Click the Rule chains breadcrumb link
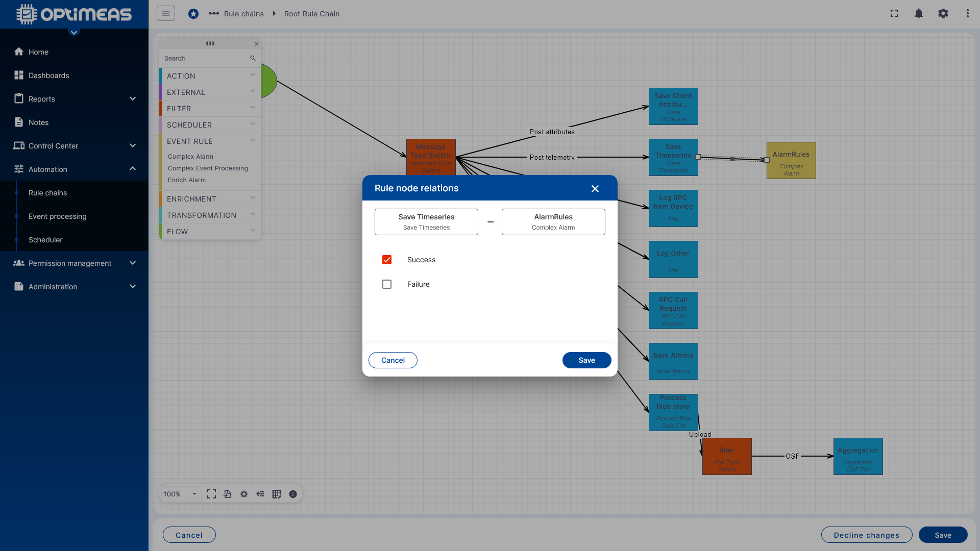 [244, 14]
